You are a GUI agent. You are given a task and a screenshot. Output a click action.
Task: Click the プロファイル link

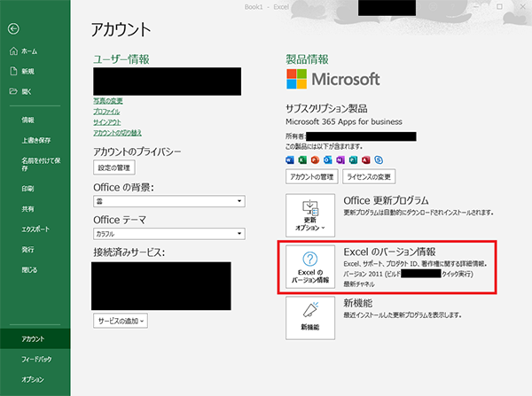coord(106,112)
